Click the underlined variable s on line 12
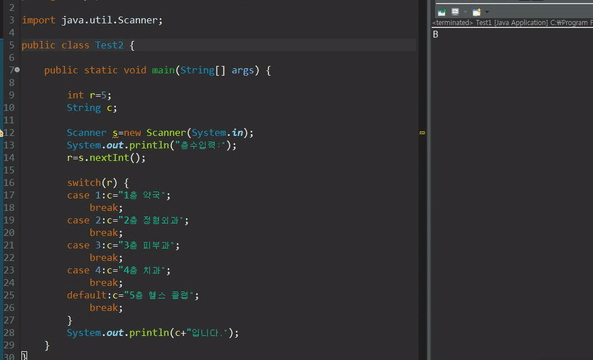Viewport: 593px width, 360px height. 115,133
